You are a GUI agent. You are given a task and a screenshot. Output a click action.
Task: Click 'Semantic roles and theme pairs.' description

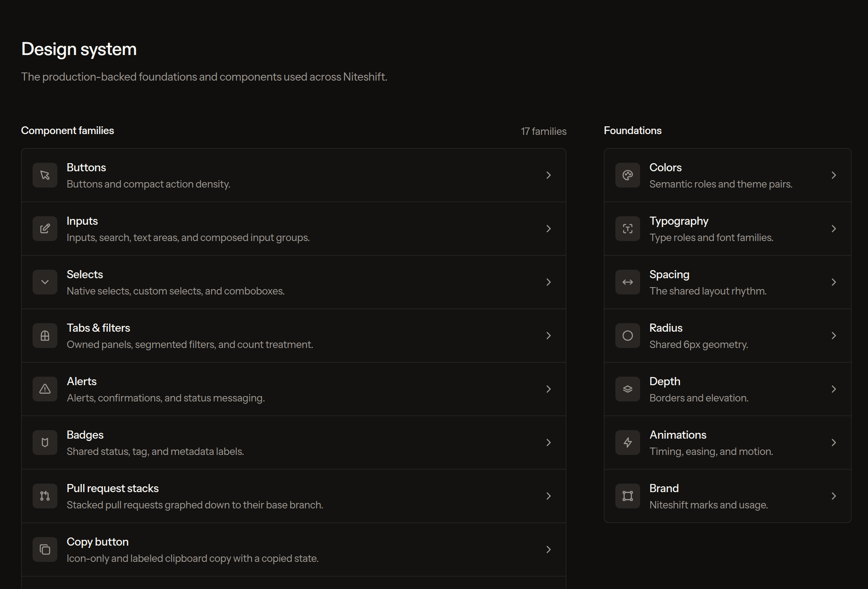pyautogui.click(x=721, y=184)
